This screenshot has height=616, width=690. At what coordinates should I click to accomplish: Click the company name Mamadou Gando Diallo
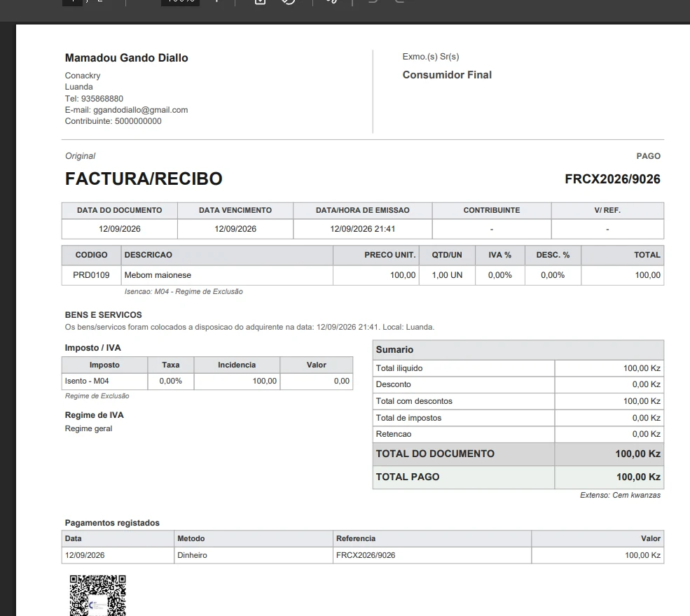126,57
